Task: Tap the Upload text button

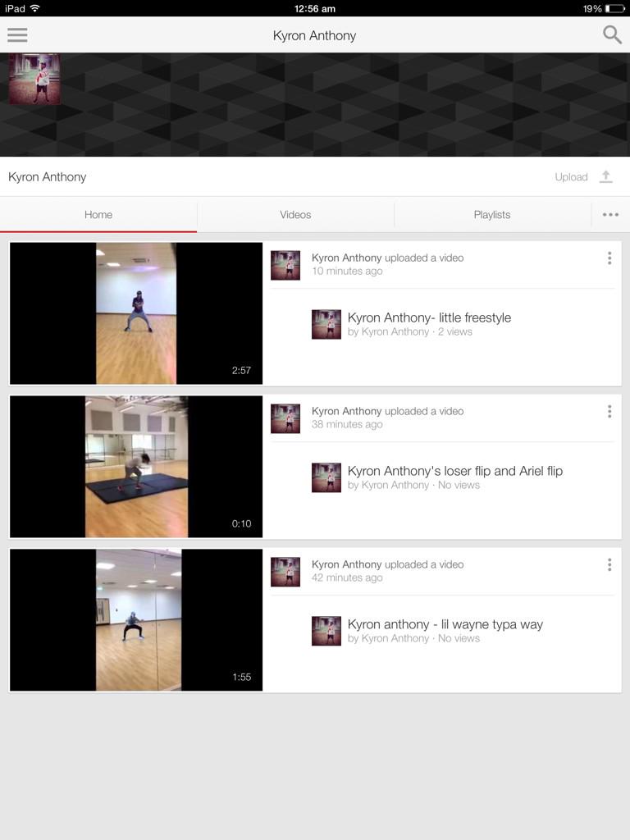Action: tap(571, 177)
